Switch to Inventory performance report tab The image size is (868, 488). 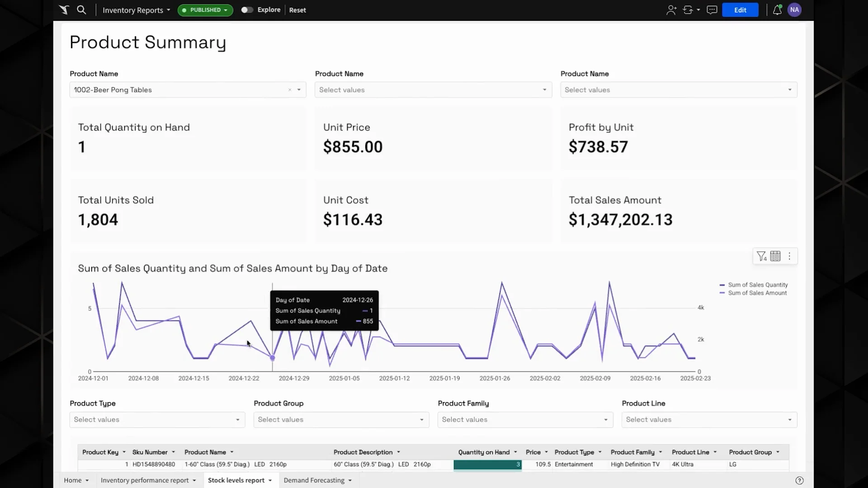pos(145,480)
